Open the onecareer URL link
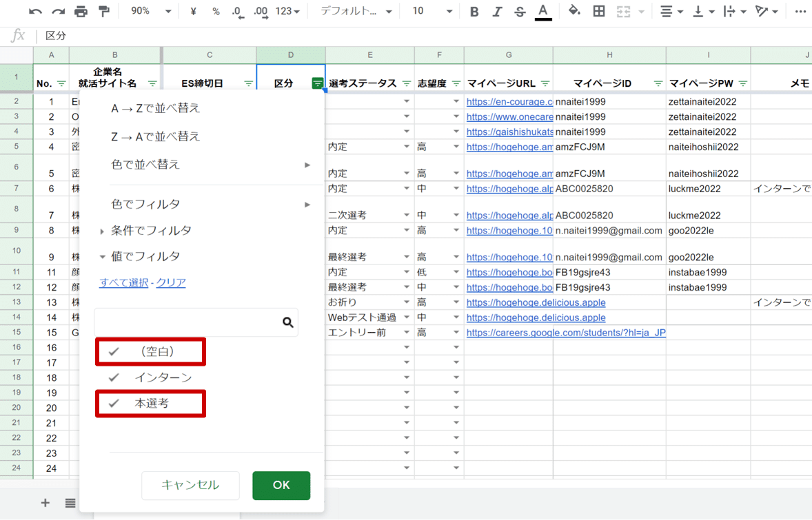Image resolution: width=812 pixels, height=520 pixels. [x=509, y=117]
